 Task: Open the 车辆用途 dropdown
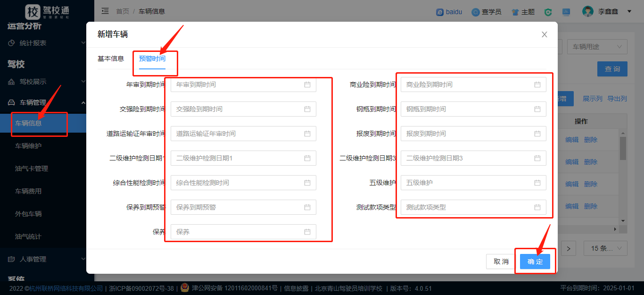click(597, 47)
